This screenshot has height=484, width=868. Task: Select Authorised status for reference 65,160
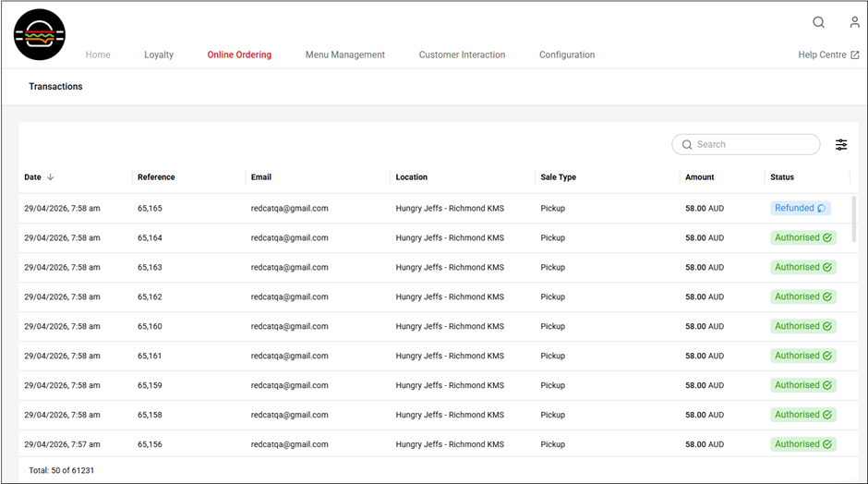(x=803, y=326)
